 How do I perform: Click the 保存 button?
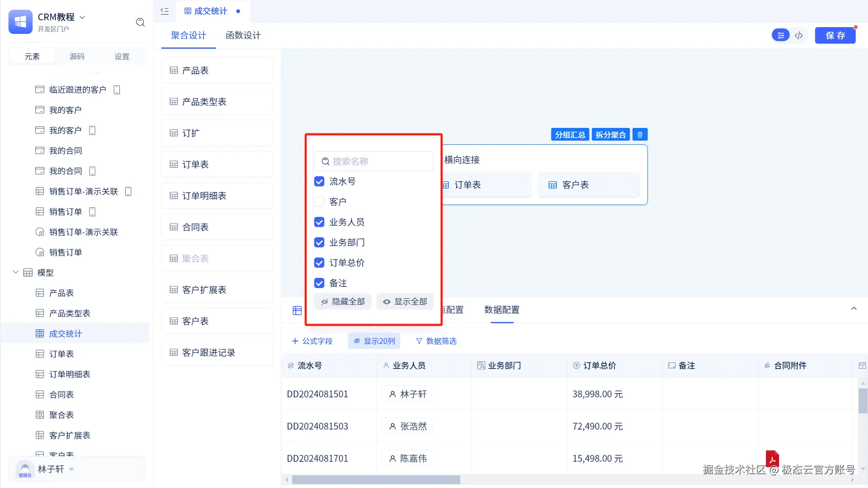[x=835, y=36]
